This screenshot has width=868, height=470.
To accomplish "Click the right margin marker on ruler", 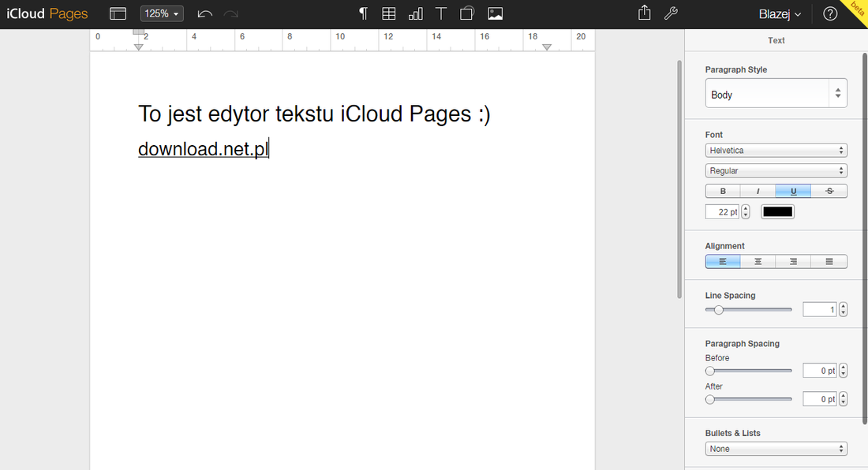I will (x=547, y=47).
